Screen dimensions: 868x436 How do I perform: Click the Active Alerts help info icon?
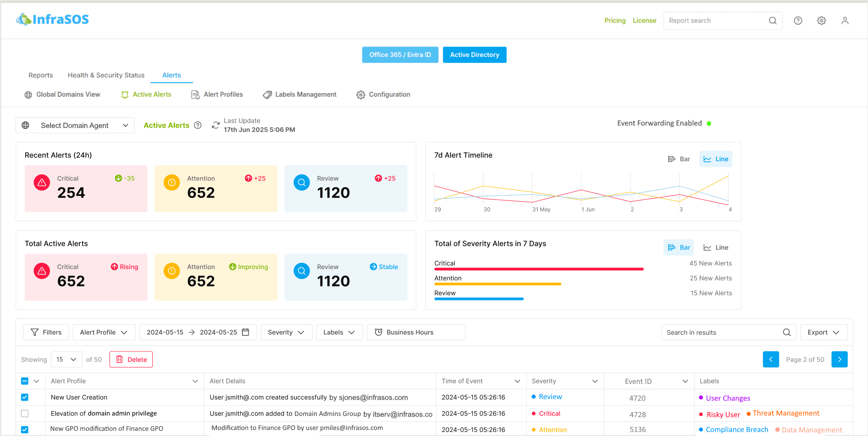(198, 125)
